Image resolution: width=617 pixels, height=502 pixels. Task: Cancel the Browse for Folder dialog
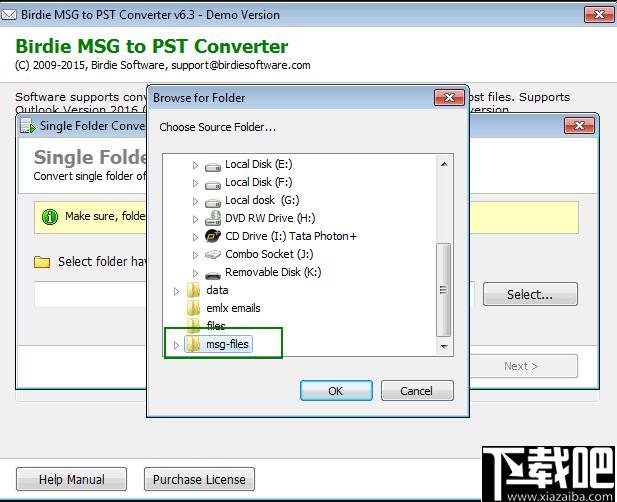tap(417, 391)
